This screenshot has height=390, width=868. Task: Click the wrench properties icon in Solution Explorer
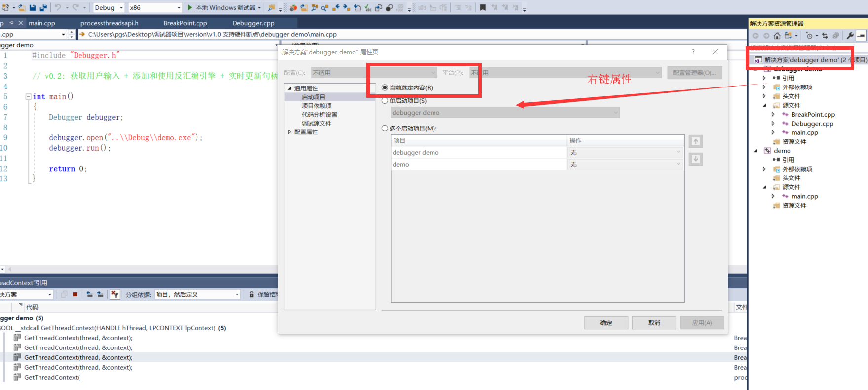(x=850, y=35)
